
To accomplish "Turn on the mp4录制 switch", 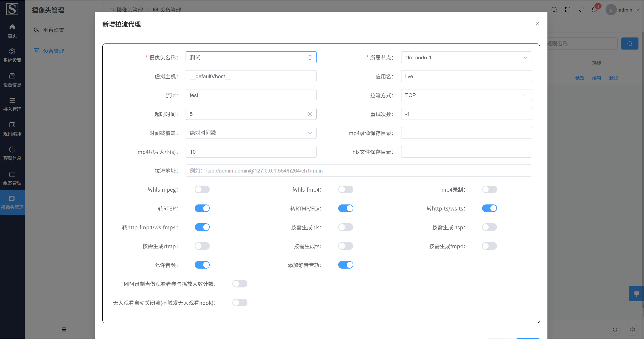I will pyautogui.click(x=489, y=189).
